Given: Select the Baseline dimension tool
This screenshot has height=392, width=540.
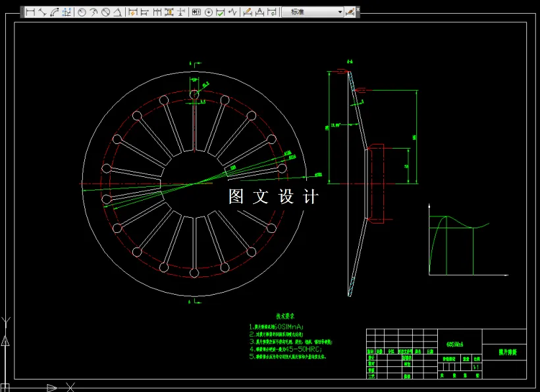Looking at the screenshot, I should tap(145, 12).
